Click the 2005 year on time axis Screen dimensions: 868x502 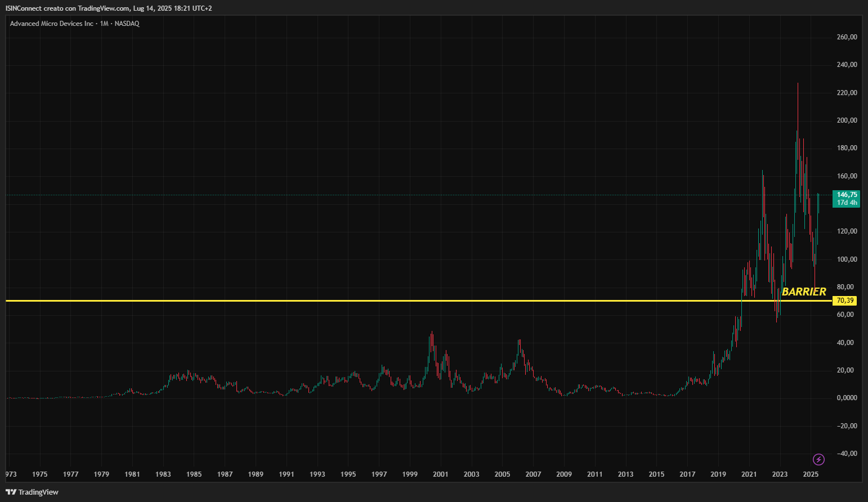pos(503,474)
